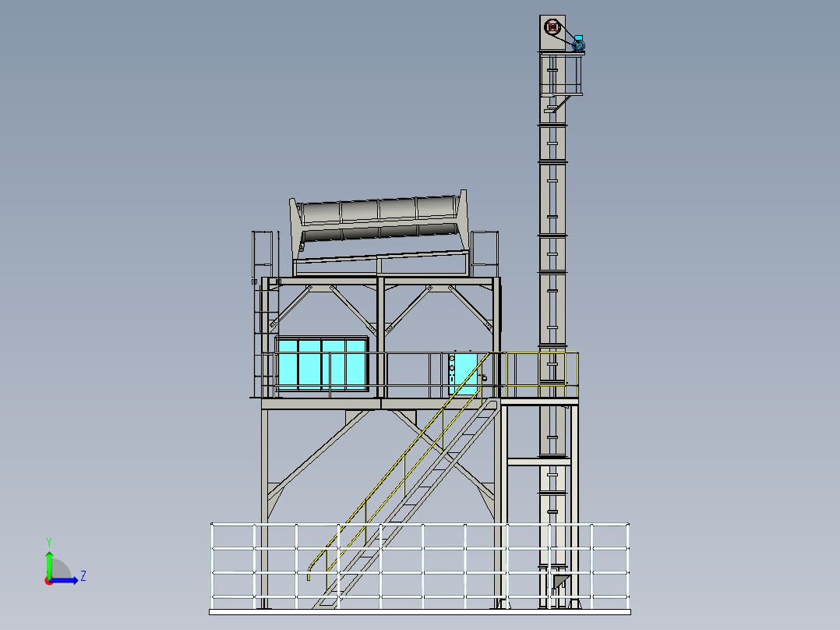840x630 pixels.
Task: Click the red origin ball of the coordinate triad
Action: [x=48, y=581]
